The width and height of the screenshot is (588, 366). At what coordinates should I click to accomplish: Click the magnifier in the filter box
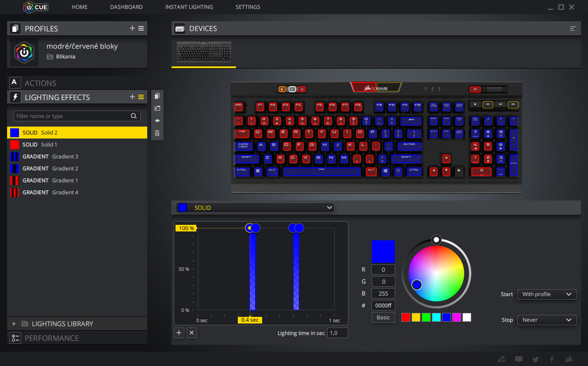pyautogui.click(x=134, y=116)
